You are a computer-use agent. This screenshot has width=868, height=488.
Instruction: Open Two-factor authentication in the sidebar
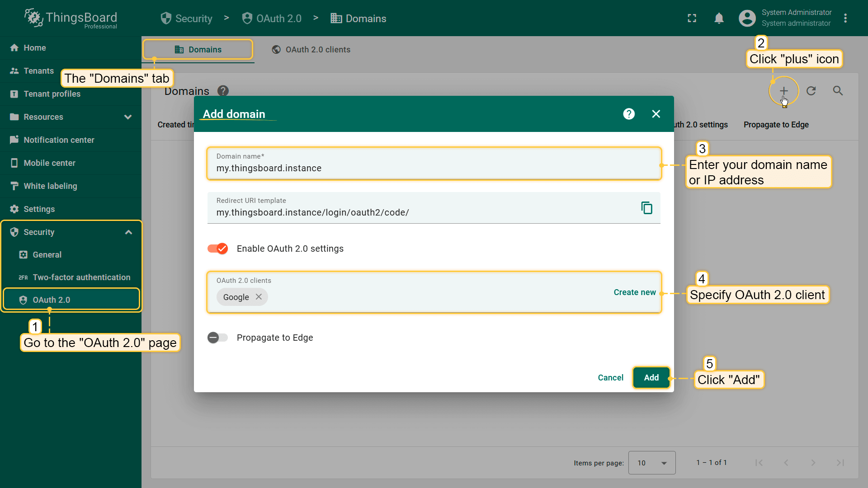click(x=81, y=277)
